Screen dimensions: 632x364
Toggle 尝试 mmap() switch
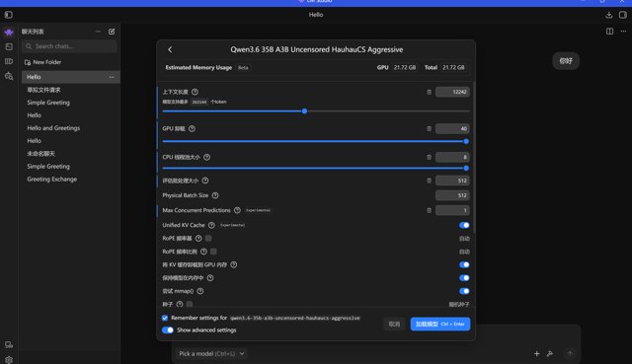464,291
